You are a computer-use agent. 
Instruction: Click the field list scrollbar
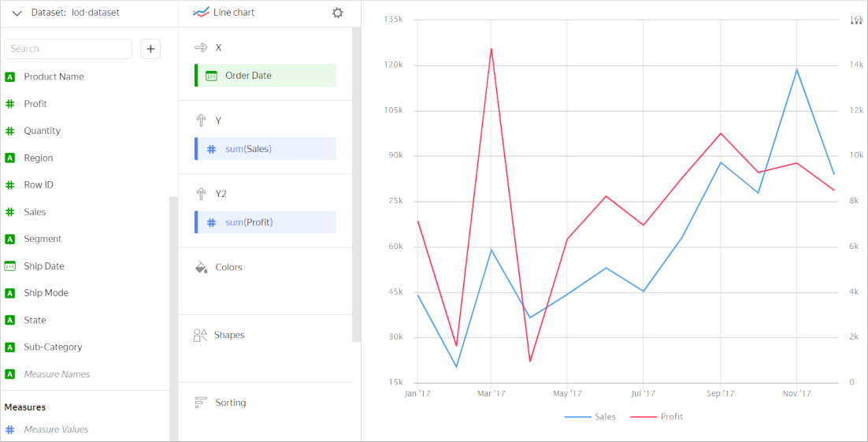173,315
